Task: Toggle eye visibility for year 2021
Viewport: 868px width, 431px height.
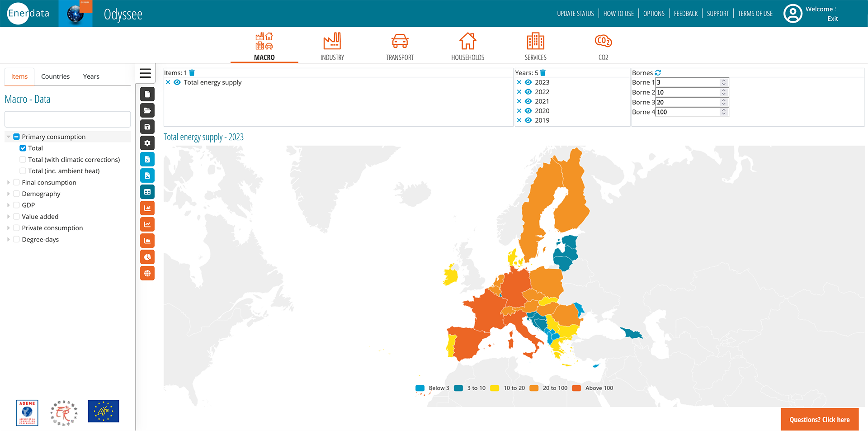Action: (x=528, y=101)
